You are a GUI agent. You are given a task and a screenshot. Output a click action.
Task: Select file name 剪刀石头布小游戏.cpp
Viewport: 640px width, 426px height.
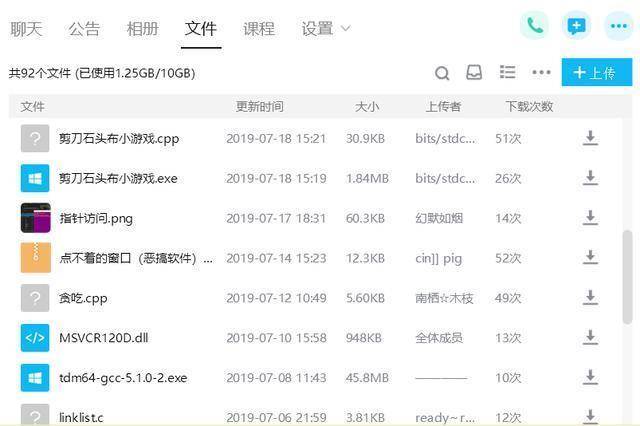[x=119, y=139]
